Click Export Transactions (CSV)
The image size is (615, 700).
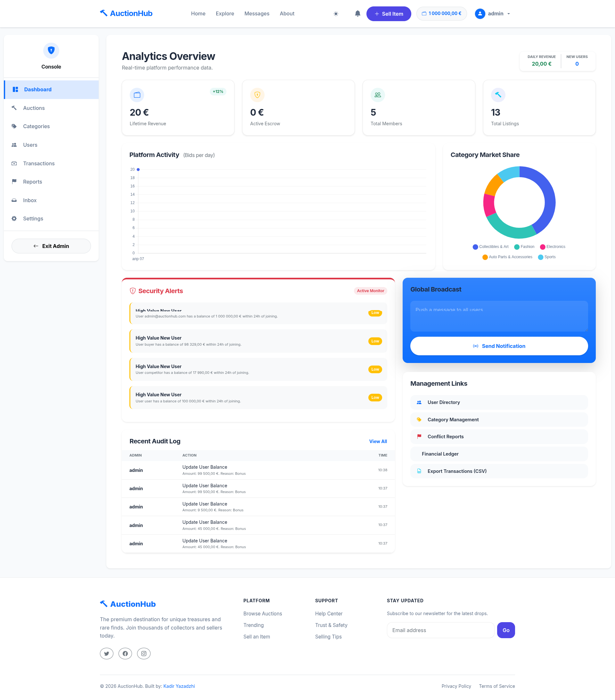click(499, 471)
